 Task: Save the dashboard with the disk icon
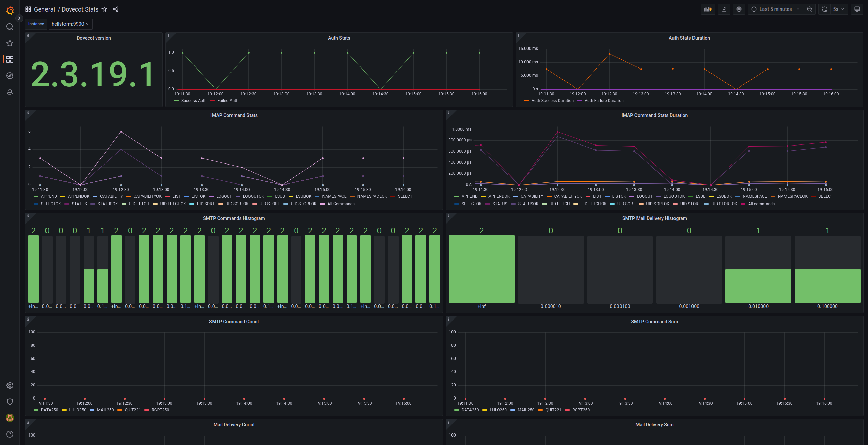click(724, 9)
